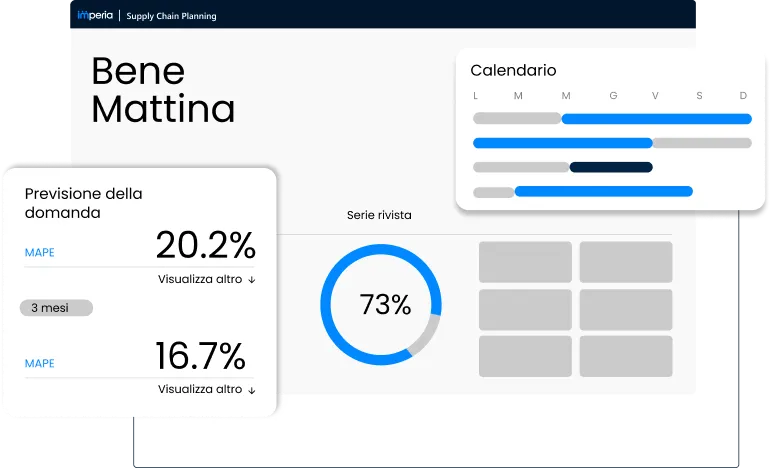Click the fourth row blue calendar bar
The height and width of the screenshot is (468, 771).
coord(603,191)
